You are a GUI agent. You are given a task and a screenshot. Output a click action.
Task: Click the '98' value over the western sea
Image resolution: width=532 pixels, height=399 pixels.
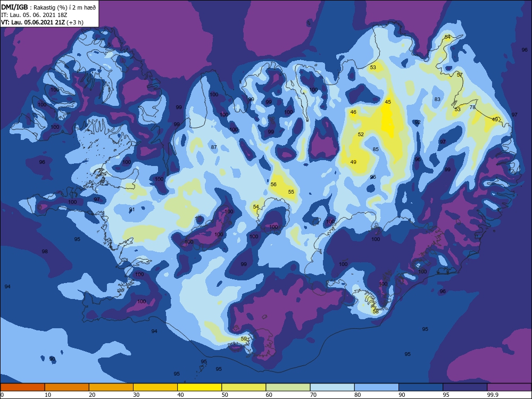click(x=45, y=252)
